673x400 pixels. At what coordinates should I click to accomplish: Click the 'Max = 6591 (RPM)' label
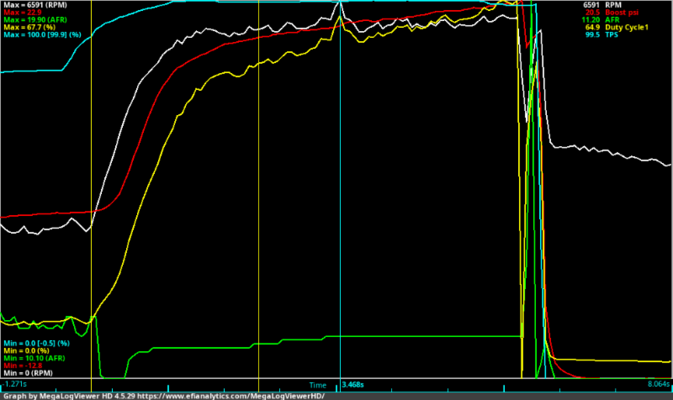[36, 5]
